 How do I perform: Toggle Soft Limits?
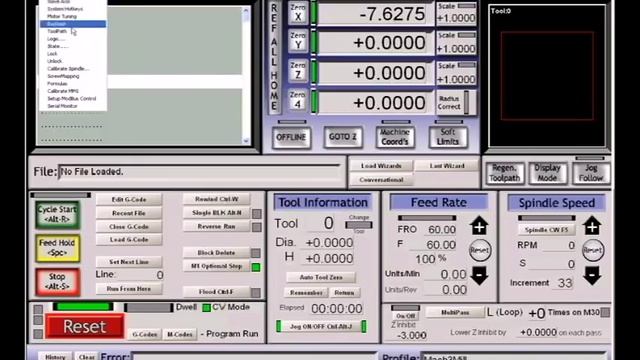click(448, 137)
